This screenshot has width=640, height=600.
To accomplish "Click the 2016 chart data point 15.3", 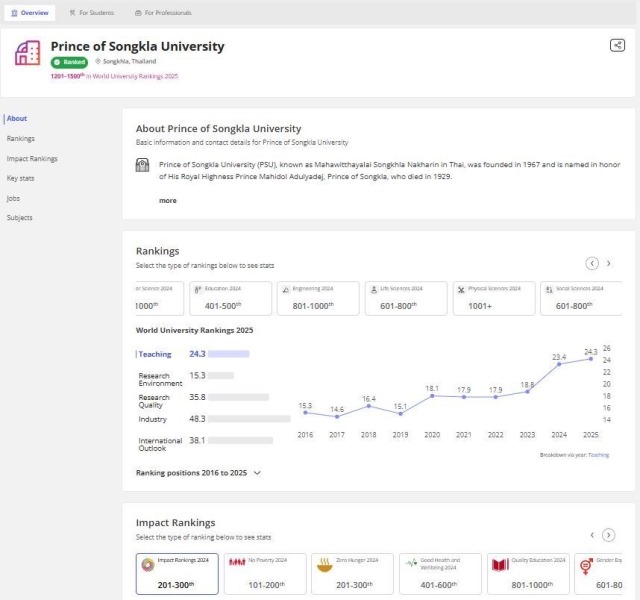I will [305, 413].
